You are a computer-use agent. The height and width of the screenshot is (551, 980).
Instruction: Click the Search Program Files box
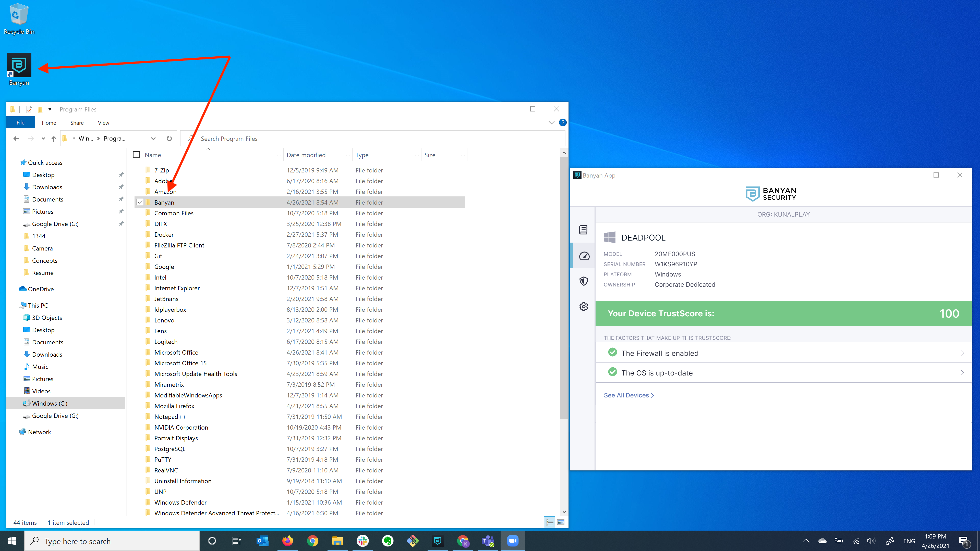373,139
